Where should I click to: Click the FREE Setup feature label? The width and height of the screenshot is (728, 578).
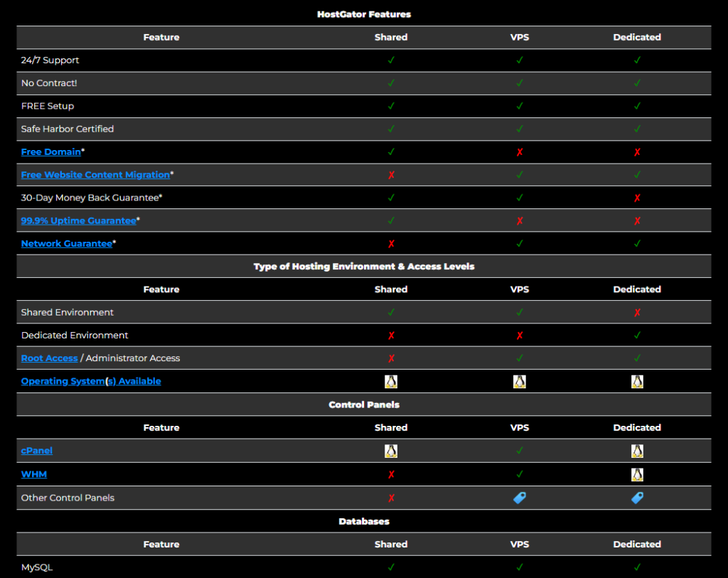click(x=48, y=106)
